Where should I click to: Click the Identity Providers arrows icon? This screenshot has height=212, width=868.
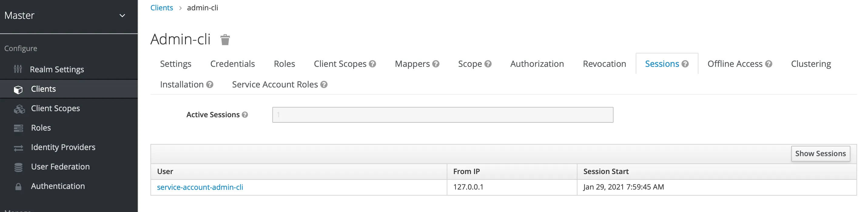pyautogui.click(x=19, y=148)
